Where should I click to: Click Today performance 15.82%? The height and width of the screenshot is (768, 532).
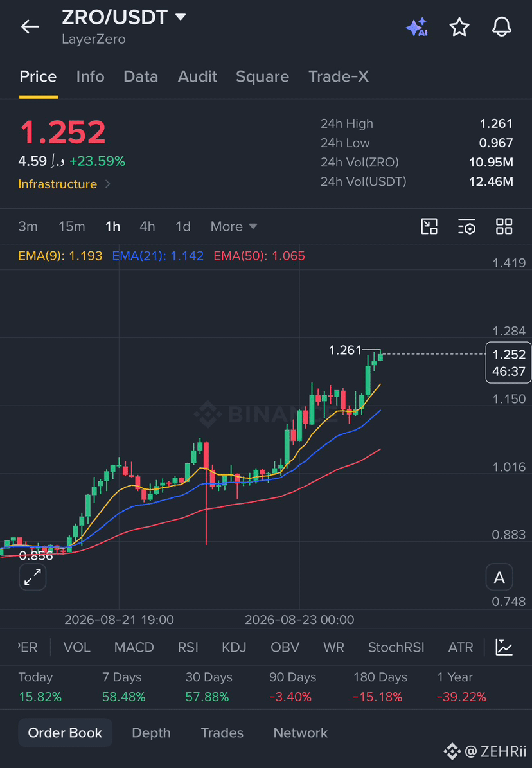coord(40,697)
